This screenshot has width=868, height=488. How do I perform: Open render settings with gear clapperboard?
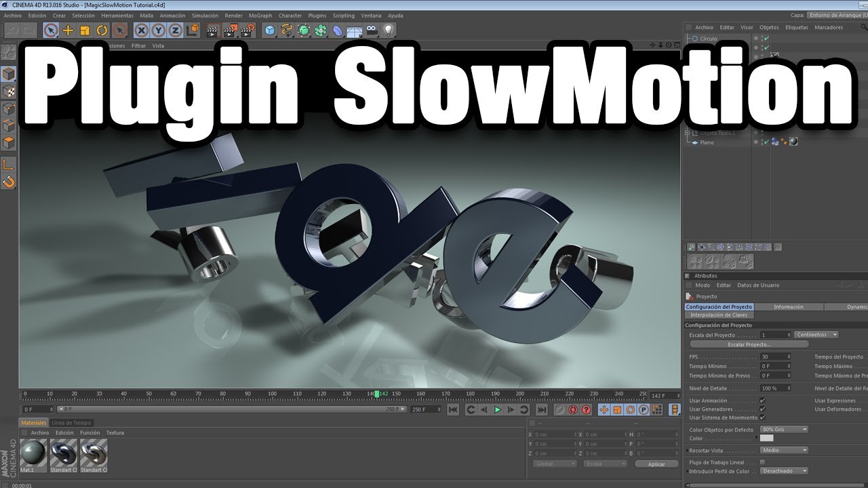[248, 30]
